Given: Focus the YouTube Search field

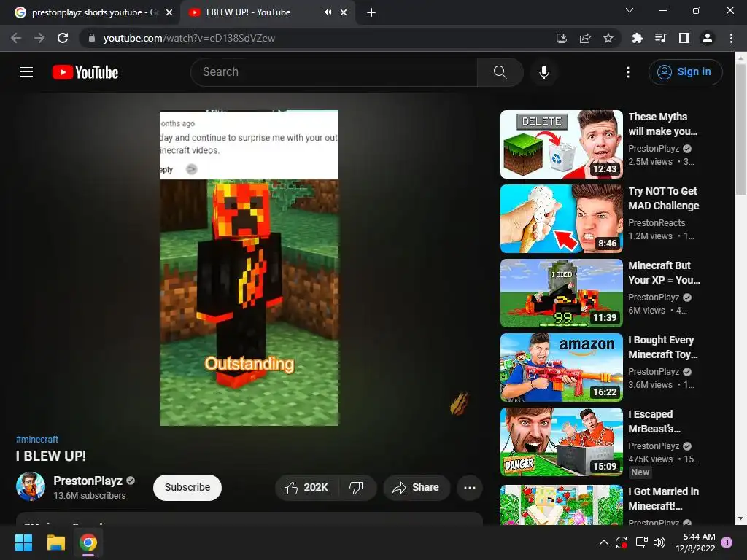Looking at the screenshot, I should pyautogui.click(x=334, y=72).
